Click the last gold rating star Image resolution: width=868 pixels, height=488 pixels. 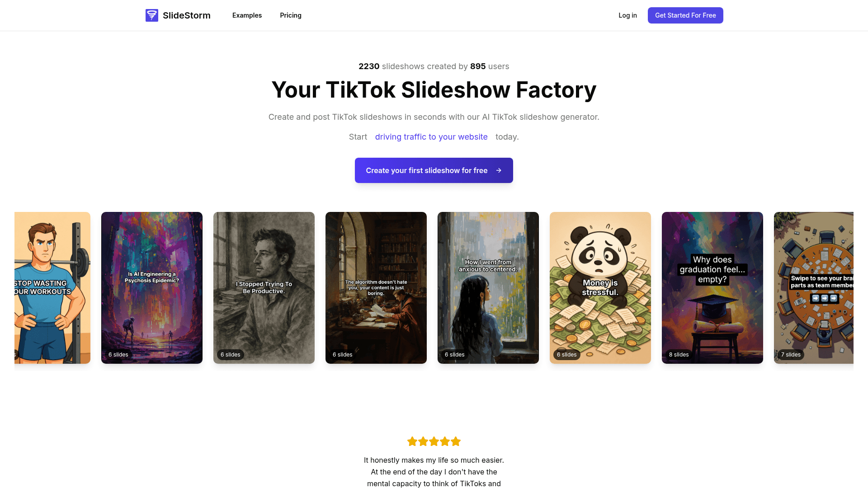pos(456,441)
